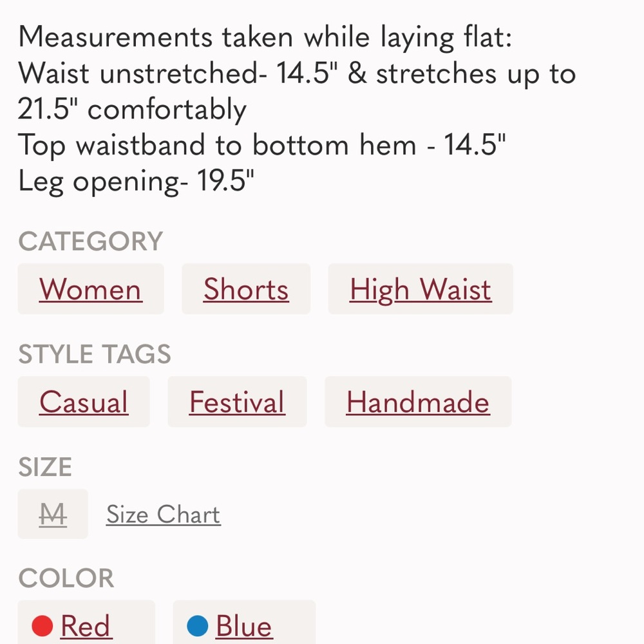The width and height of the screenshot is (644, 644).
Task: Click the red color dot
Action: [43, 623]
